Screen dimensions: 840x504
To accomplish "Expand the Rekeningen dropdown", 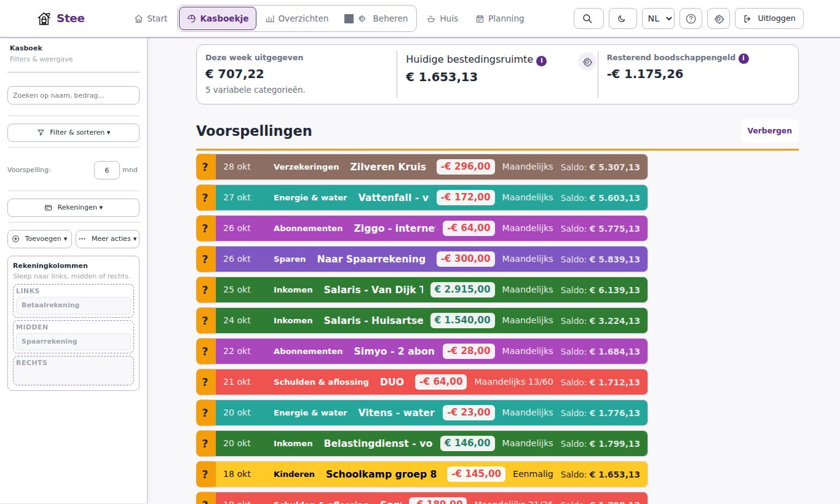I will pos(73,207).
